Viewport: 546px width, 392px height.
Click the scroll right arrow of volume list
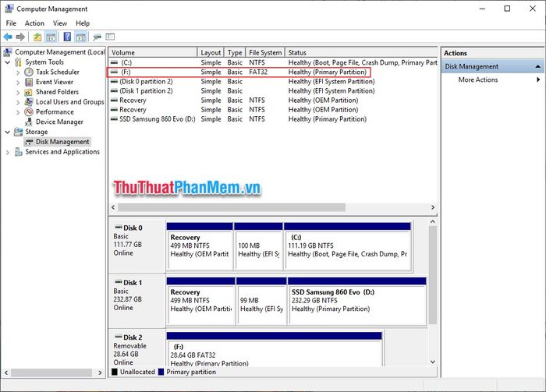tap(433, 207)
